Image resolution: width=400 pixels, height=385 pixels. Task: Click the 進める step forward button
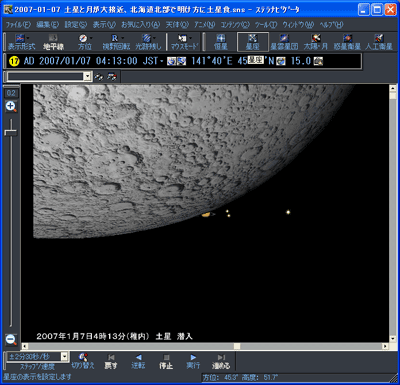click(221, 361)
